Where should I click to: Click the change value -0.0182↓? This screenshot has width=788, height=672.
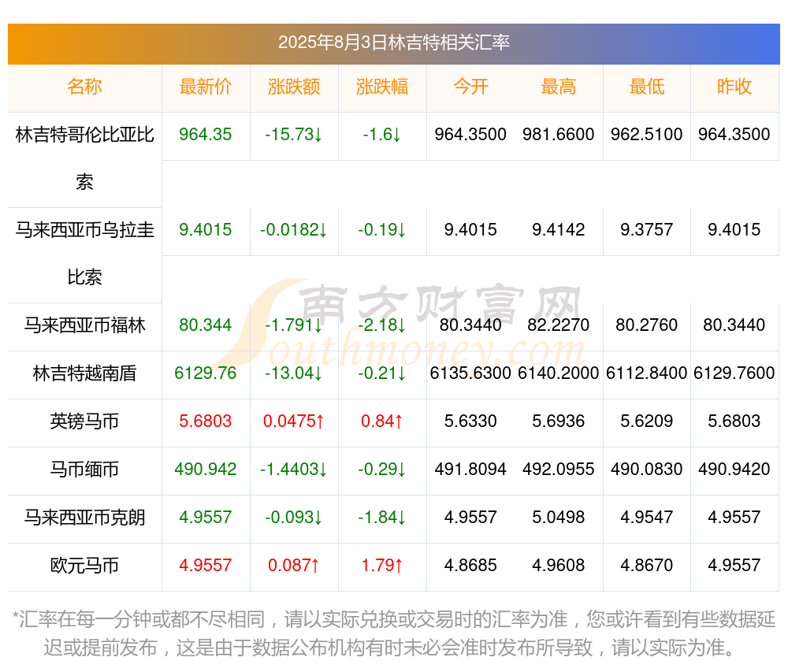294,230
